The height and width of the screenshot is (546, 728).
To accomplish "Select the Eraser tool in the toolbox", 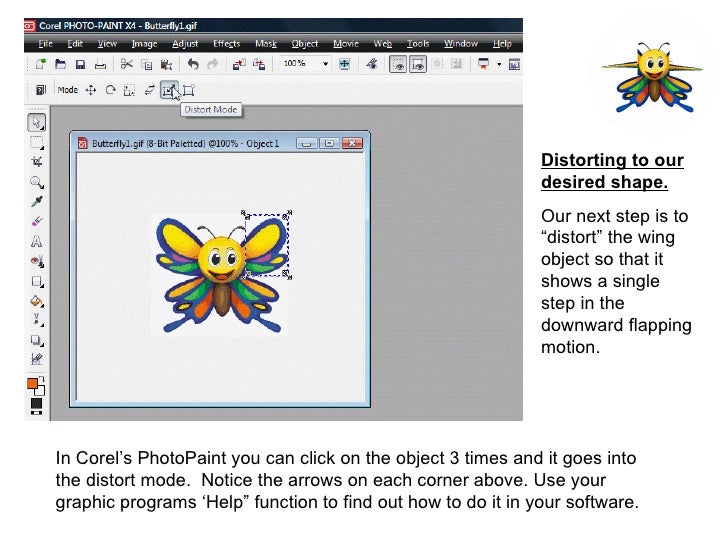I will pyautogui.click(x=37, y=221).
